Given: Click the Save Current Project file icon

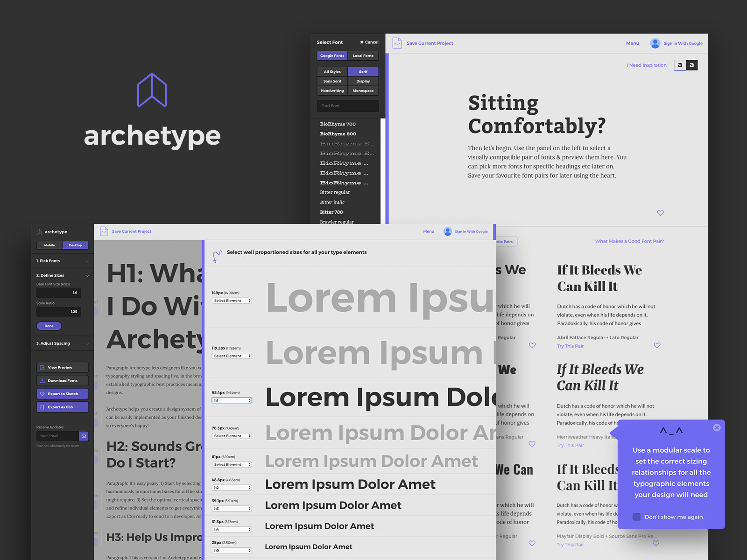Looking at the screenshot, I should (x=397, y=43).
